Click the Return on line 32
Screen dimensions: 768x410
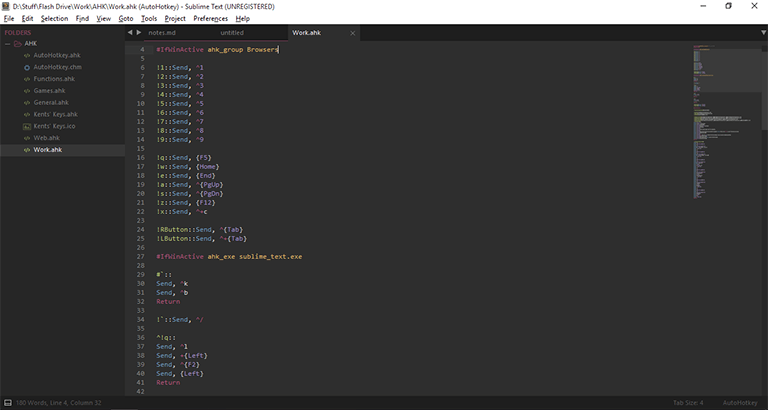tap(168, 301)
